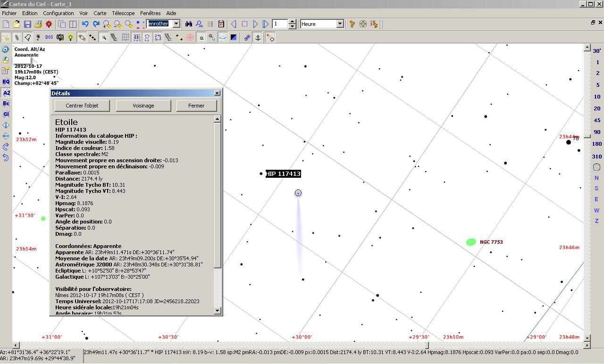The width and height of the screenshot is (604, 364).
Task: Click the zoom in magnifier icon
Action: tap(107, 24)
